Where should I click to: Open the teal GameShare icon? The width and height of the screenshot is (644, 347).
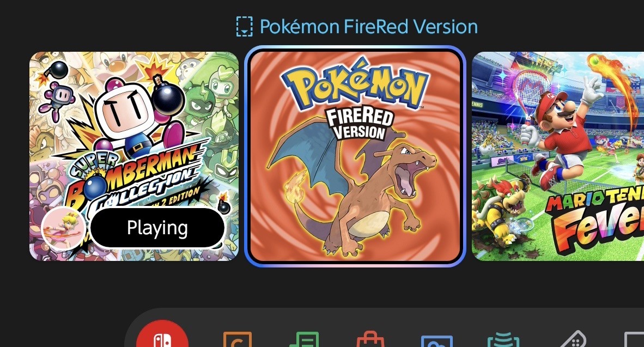[x=503, y=339]
